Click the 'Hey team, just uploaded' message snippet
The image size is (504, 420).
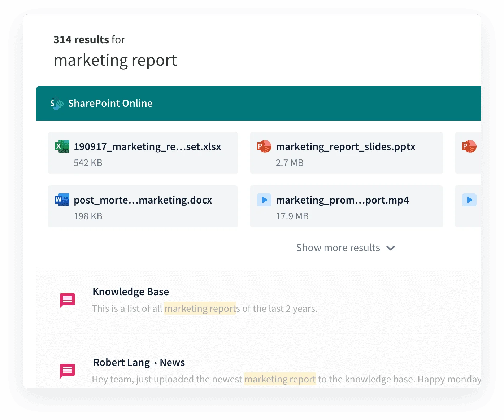point(286,379)
